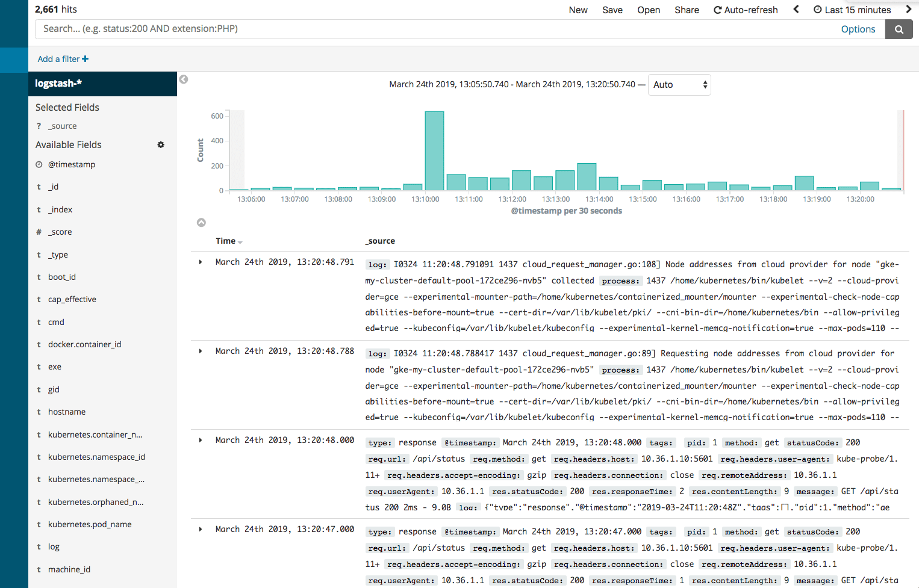This screenshot has height=588, width=919.
Task: Click Auto-refresh in the top menu
Action: (746, 10)
